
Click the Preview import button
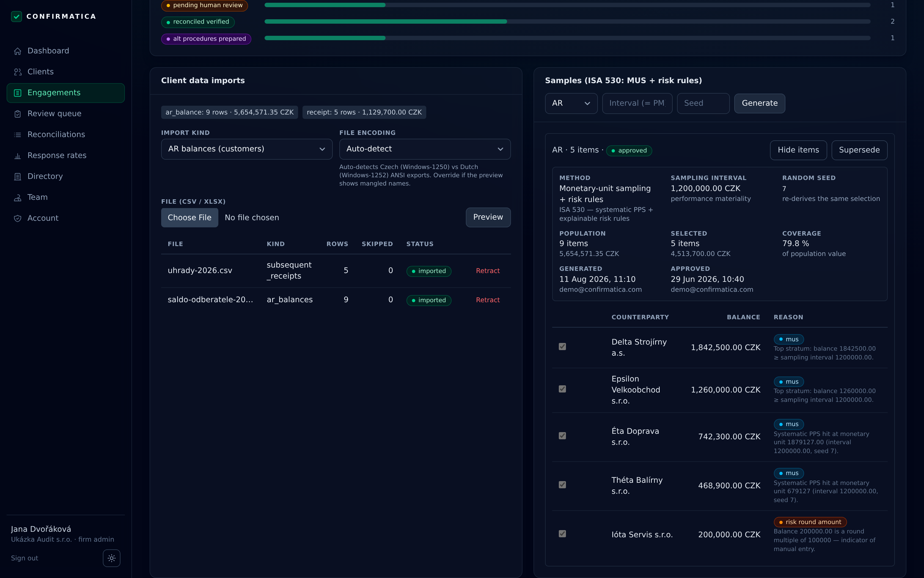point(488,217)
